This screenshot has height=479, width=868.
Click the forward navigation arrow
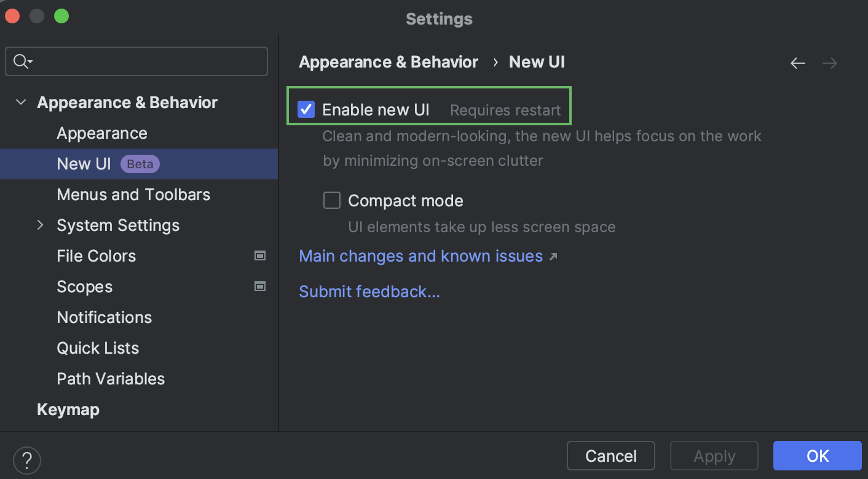829,63
